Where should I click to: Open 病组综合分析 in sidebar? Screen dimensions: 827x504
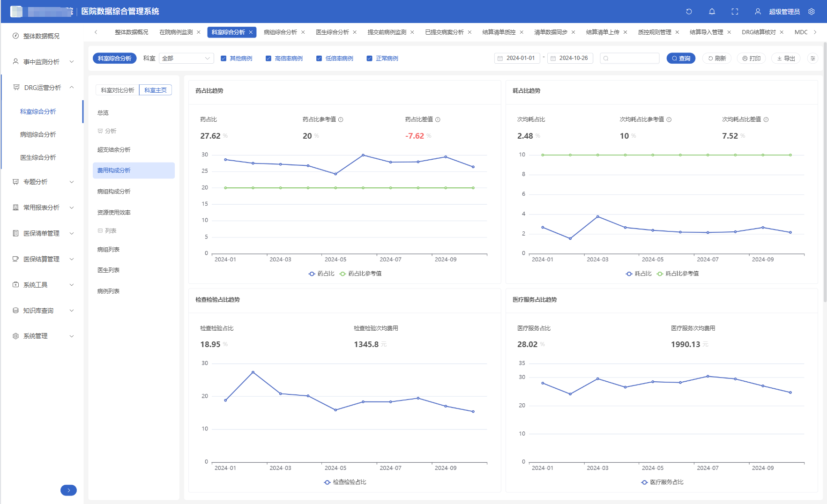click(x=38, y=134)
